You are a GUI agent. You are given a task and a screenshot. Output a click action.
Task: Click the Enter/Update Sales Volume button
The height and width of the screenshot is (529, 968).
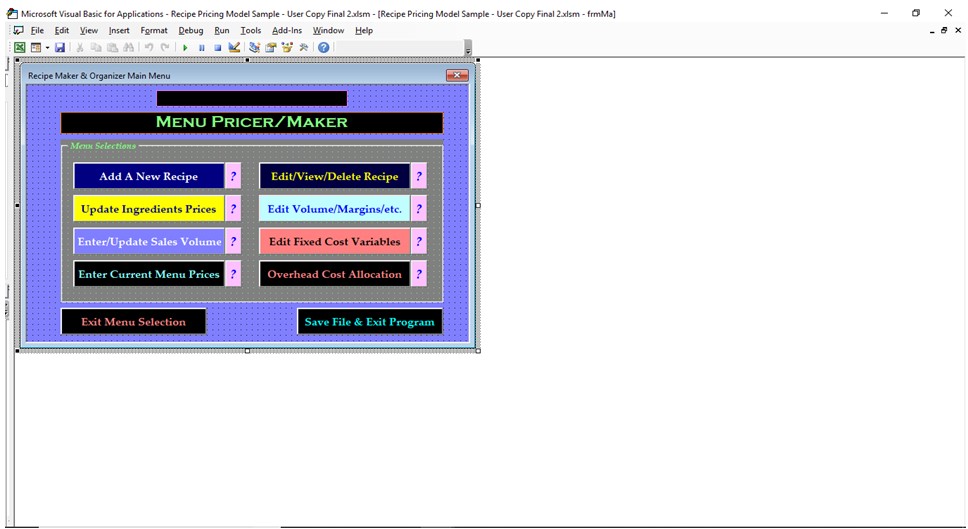149,241
